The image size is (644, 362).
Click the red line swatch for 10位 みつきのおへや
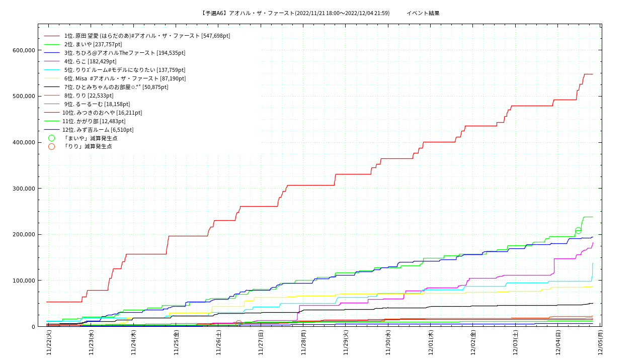[52, 113]
